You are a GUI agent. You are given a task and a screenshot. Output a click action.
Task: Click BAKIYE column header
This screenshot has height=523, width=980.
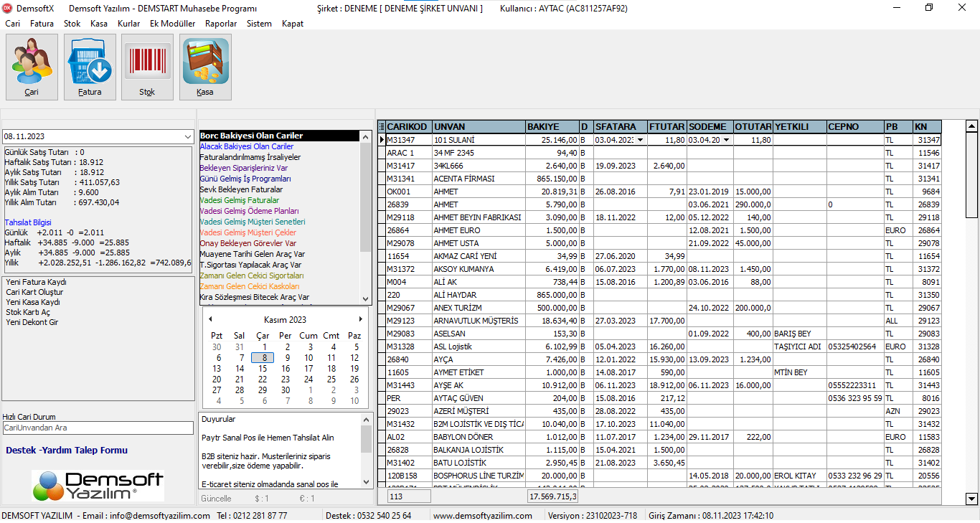click(552, 127)
